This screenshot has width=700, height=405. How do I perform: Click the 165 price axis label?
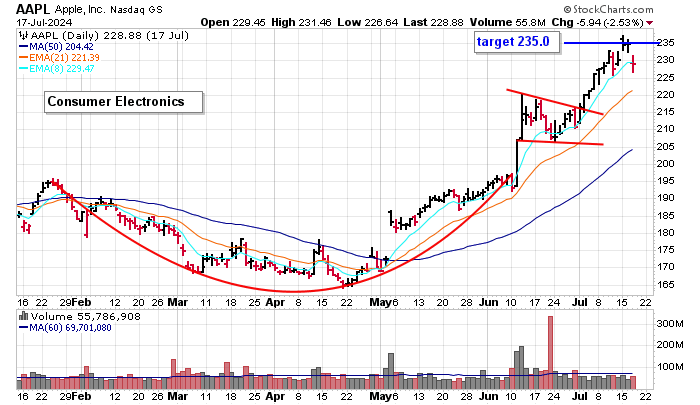[666, 284]
